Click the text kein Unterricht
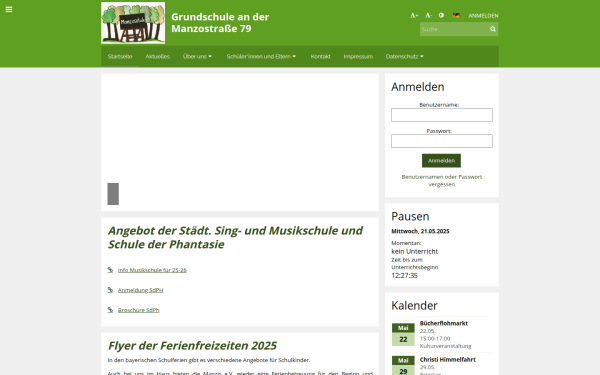This screenshot has height=375, width=600. [x=414, y=251]
